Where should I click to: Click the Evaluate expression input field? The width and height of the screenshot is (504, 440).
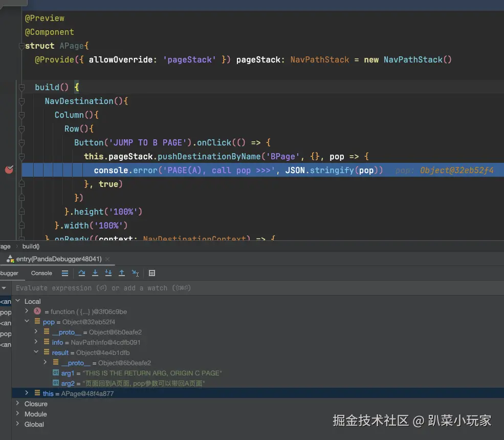point(102,288)
